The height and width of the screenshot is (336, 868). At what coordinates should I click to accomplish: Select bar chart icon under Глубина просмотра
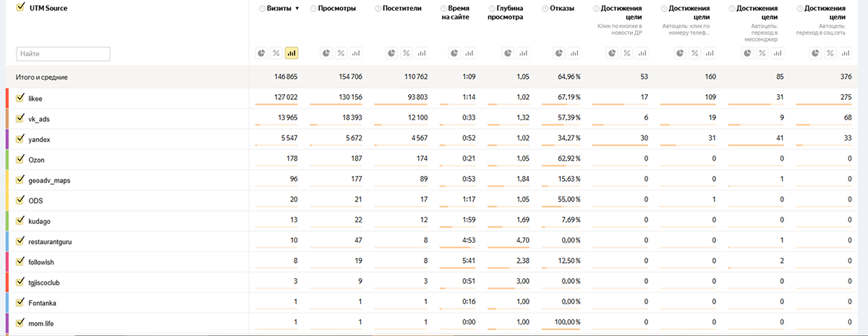click(x=522, y=53)
